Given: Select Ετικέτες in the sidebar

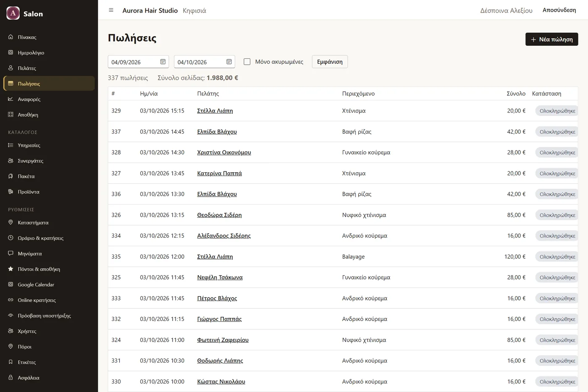Looking at the screenshot, I should tap(49, 362).
